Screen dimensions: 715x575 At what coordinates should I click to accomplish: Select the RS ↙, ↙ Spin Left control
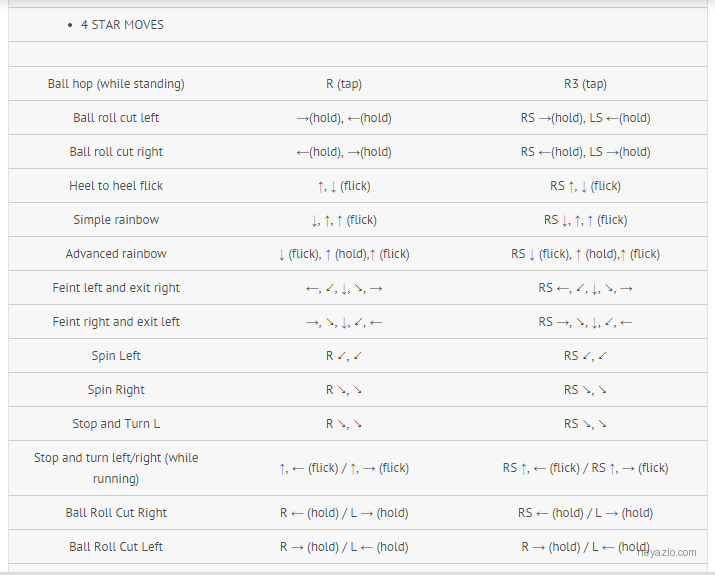click(x=585, y=356)
